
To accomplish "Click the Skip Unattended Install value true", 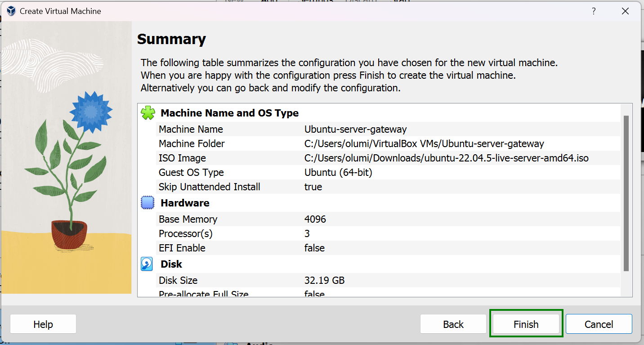I will (313, 187).
